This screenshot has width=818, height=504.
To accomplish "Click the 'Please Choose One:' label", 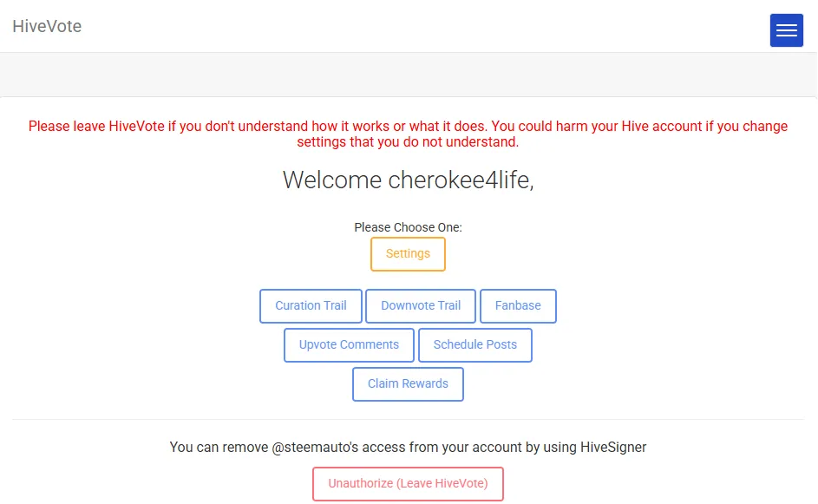I will 408,227.
